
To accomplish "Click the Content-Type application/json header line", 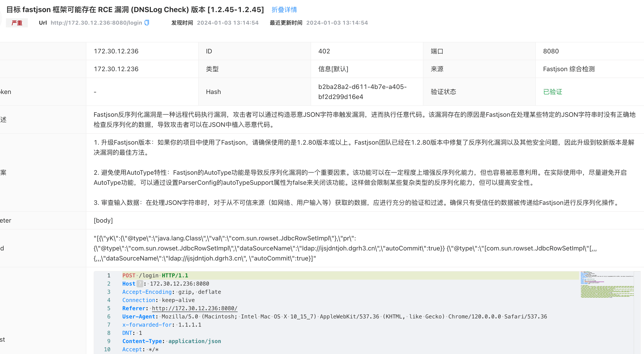I will coord(172,341).
